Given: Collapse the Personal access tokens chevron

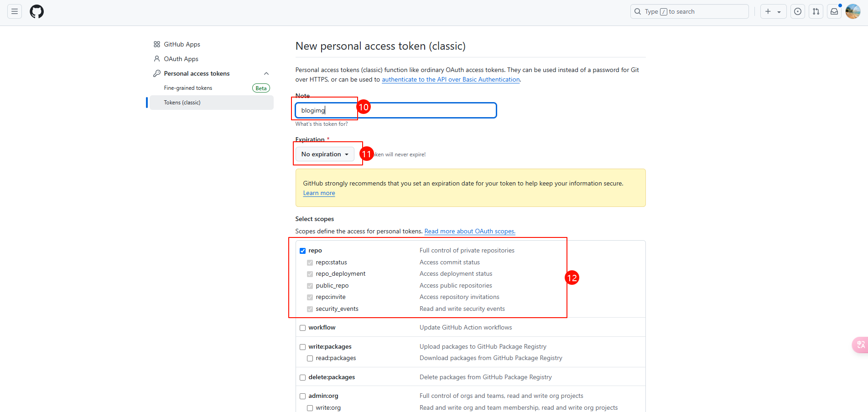Looking at the screenshot, I should pyautogui.click(x=266, y=73).
